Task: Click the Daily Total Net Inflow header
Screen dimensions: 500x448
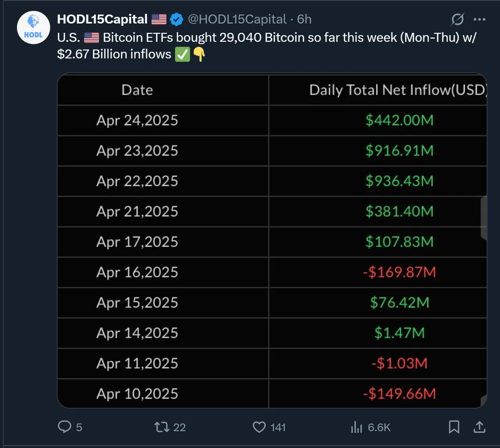Action: pyautogui.click(x=398, y=90)
